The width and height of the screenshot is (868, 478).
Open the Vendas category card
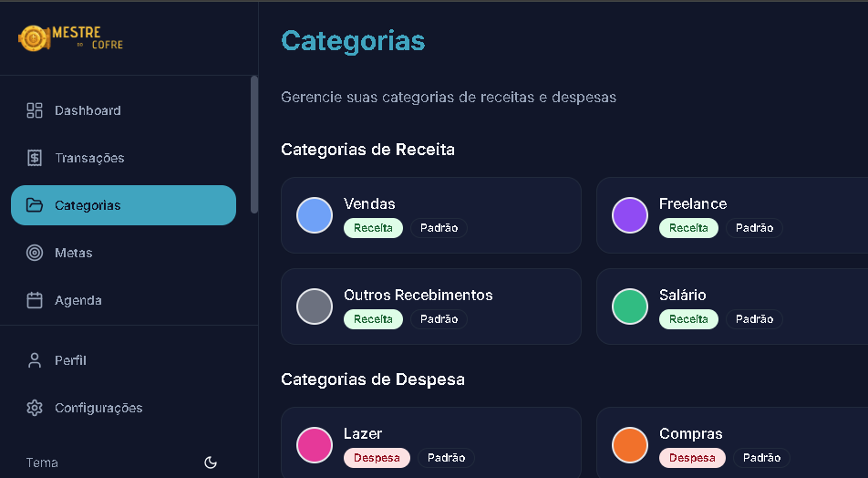pyautogui.click(x=430, y=215)
